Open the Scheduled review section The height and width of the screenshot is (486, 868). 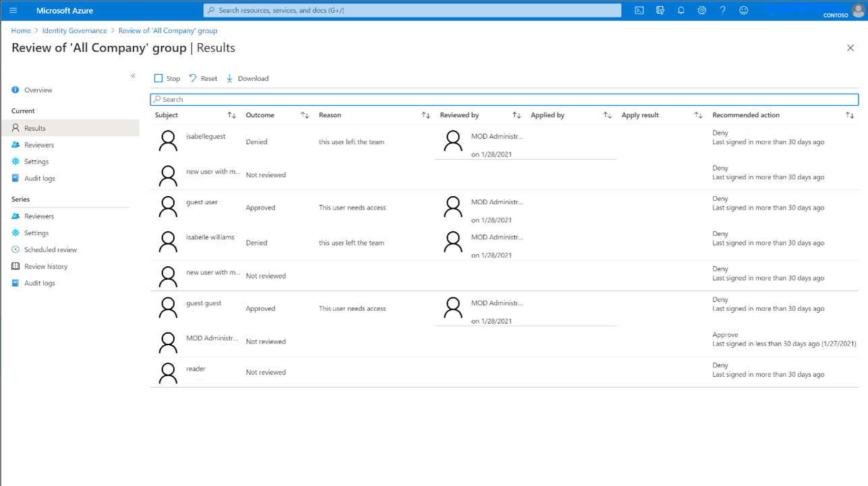(51, 249)
